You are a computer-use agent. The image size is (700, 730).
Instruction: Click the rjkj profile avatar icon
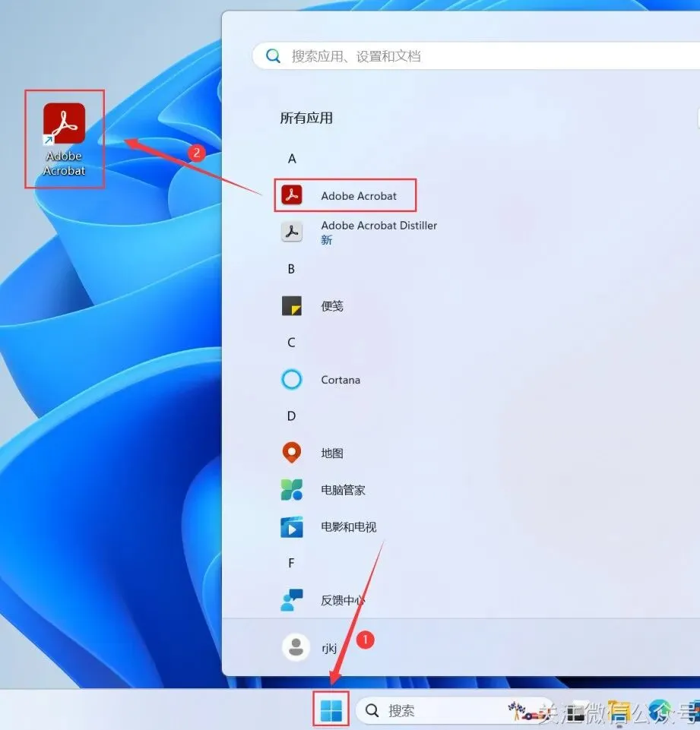296,647
